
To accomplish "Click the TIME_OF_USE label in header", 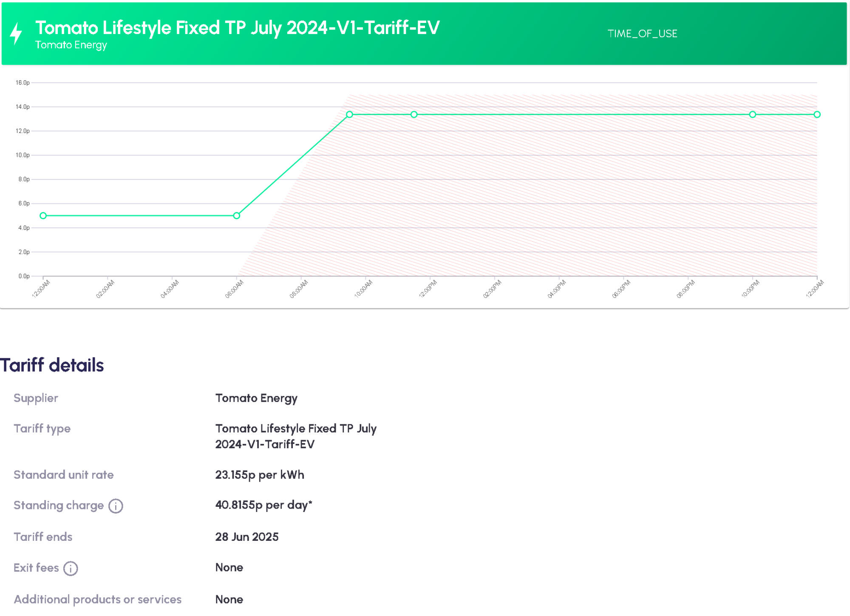I will (642, 34).
